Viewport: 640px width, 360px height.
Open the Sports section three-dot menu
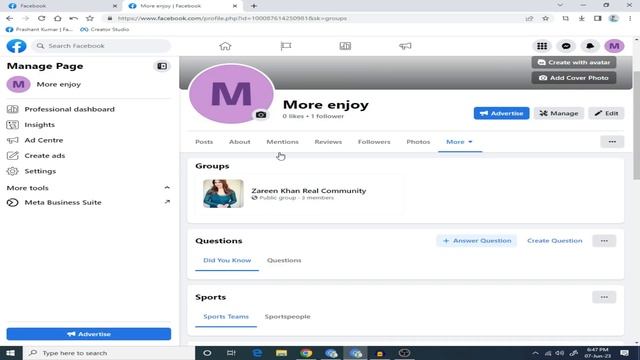pos(604,297)
